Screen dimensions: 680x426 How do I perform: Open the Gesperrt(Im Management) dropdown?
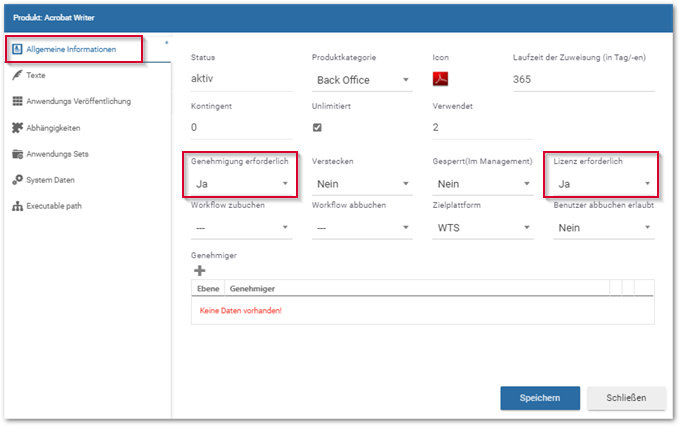483,184
